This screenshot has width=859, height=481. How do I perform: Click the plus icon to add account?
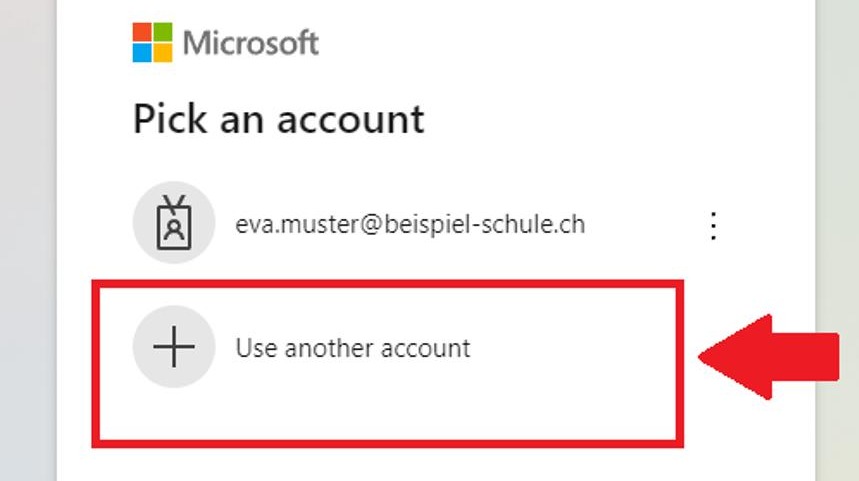coord(174,347)
